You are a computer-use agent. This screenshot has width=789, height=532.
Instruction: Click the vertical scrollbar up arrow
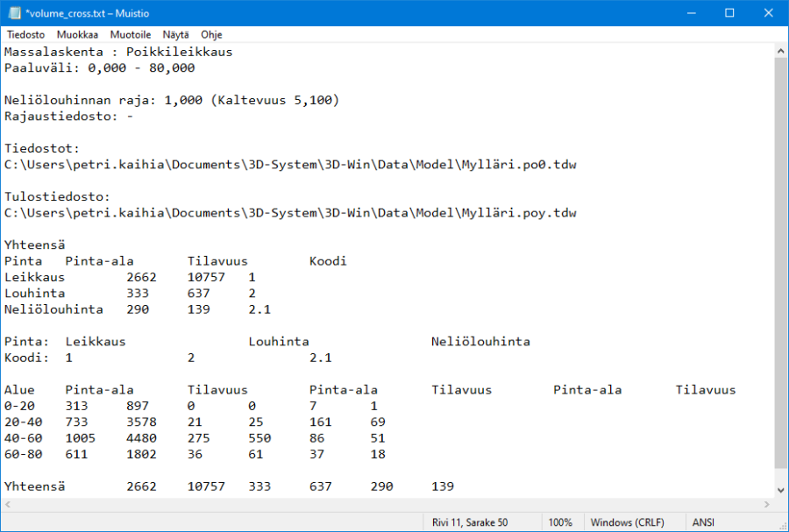point(781,51)
